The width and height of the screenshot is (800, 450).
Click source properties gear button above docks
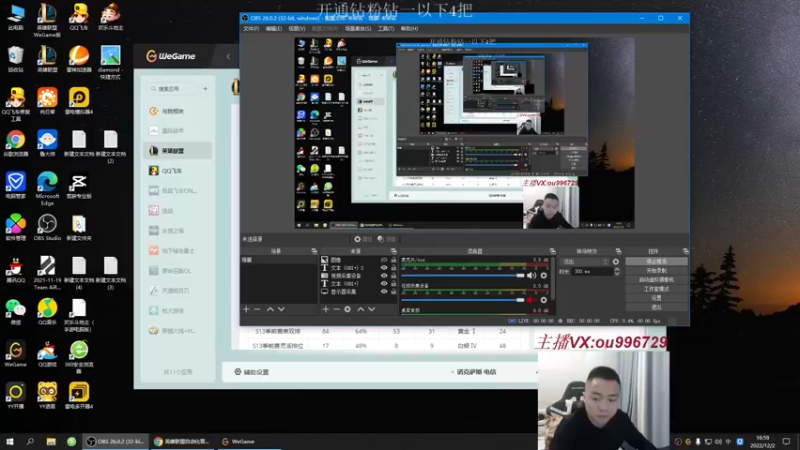coord(364,239)
